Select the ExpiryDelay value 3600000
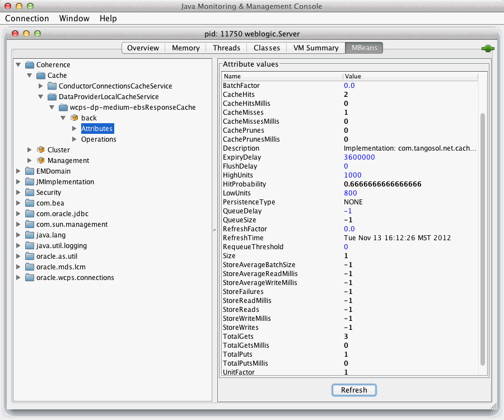Viewport: 504px width, 420px height. click(x=360, y=157)
